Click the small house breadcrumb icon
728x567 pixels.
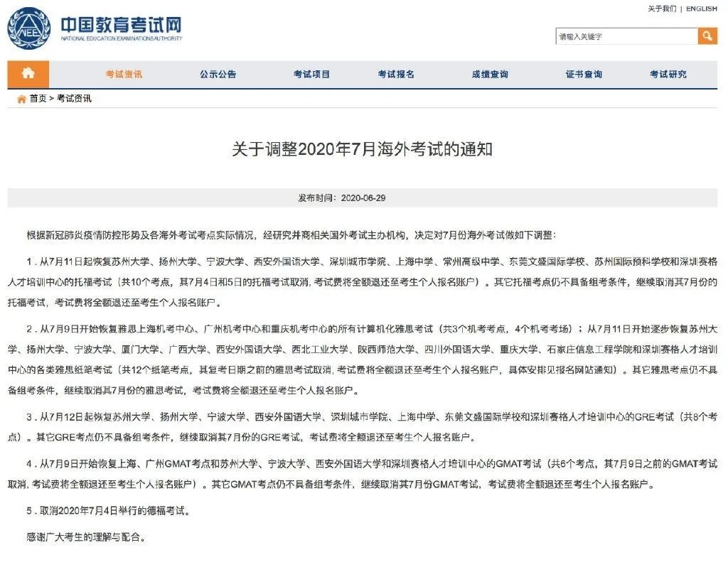click(x=21, y=99)
